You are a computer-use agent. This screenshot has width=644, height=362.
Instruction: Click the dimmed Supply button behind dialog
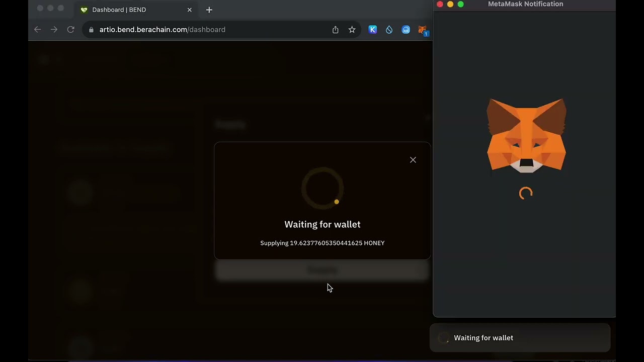click(322, 270)
